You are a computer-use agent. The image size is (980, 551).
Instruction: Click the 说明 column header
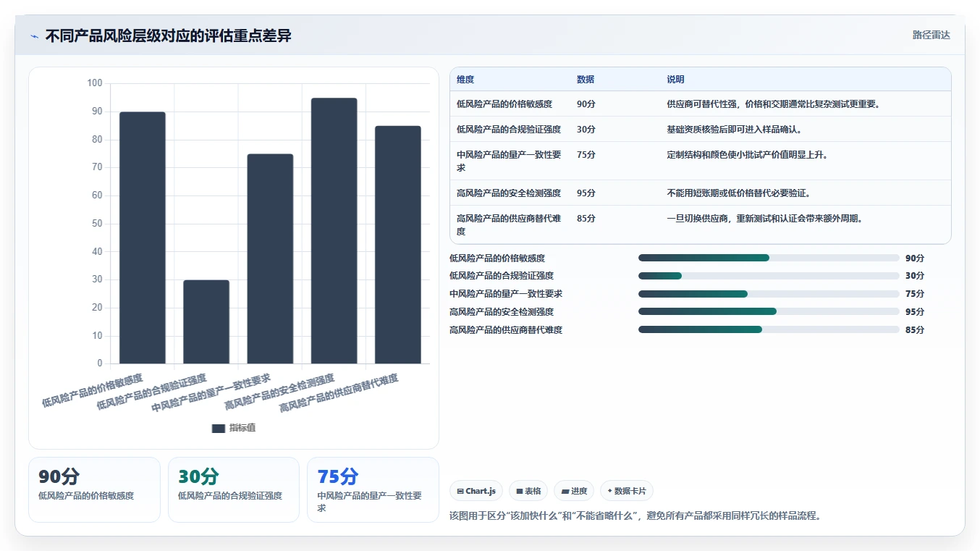675,80
